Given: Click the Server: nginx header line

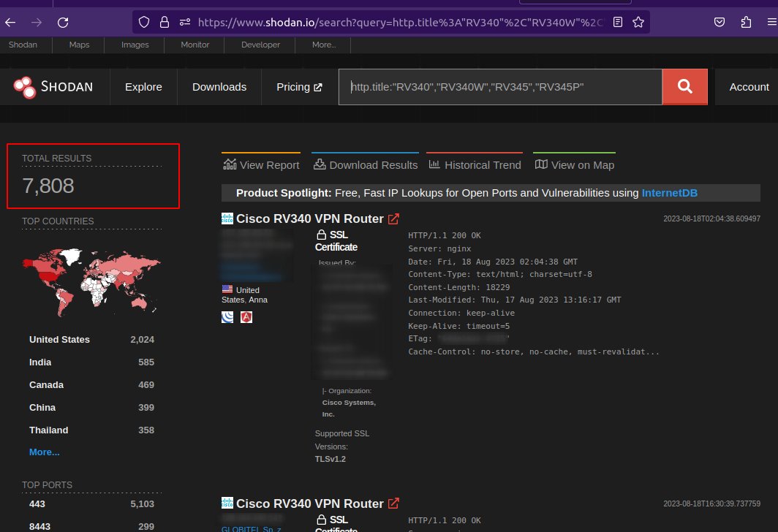Looking at the screenshot, I should (x=439, y=248).
